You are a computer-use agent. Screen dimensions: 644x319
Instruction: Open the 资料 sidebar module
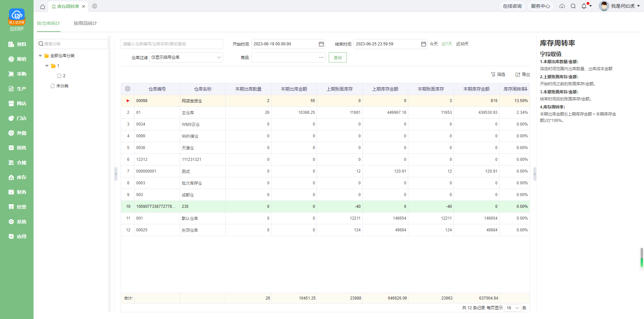click(x=17, y=44)
